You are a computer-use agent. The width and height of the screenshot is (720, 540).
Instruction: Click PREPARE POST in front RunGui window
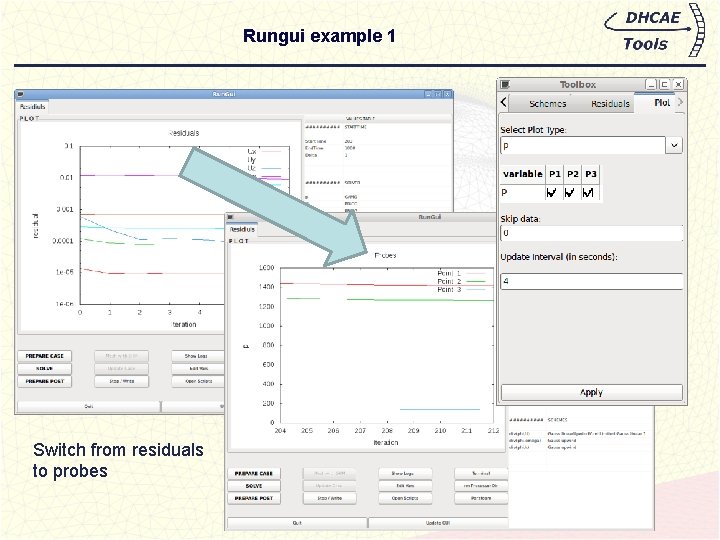(254, 498)
